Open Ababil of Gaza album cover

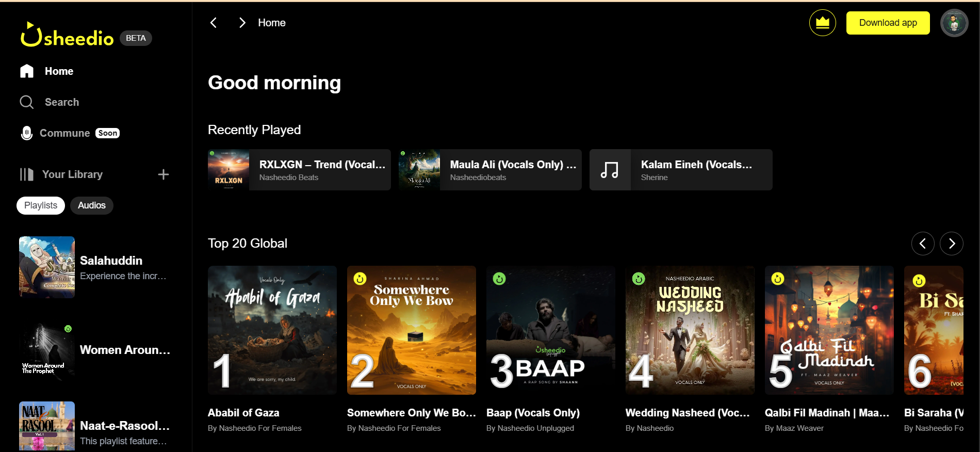pyautogui.click(x=272, y=330)
